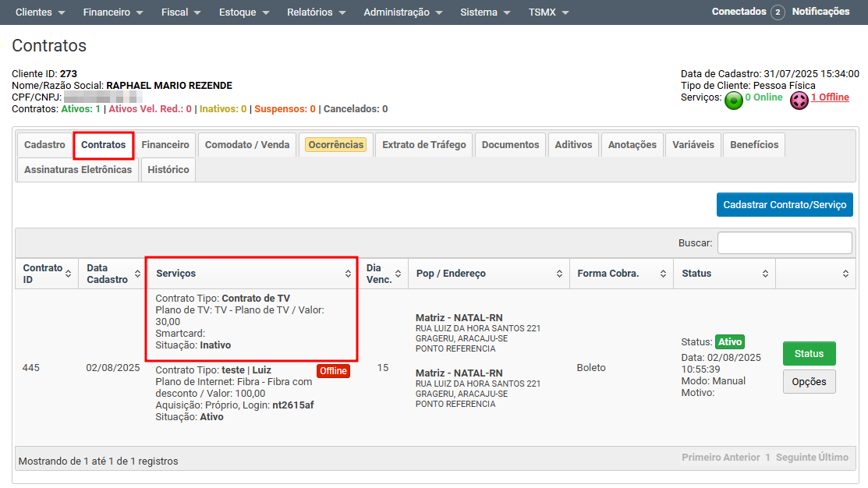The height and width of the screenshot is (488, 868).
Task: Expand the Financeiro top menu
Action: tap(113, 12)
